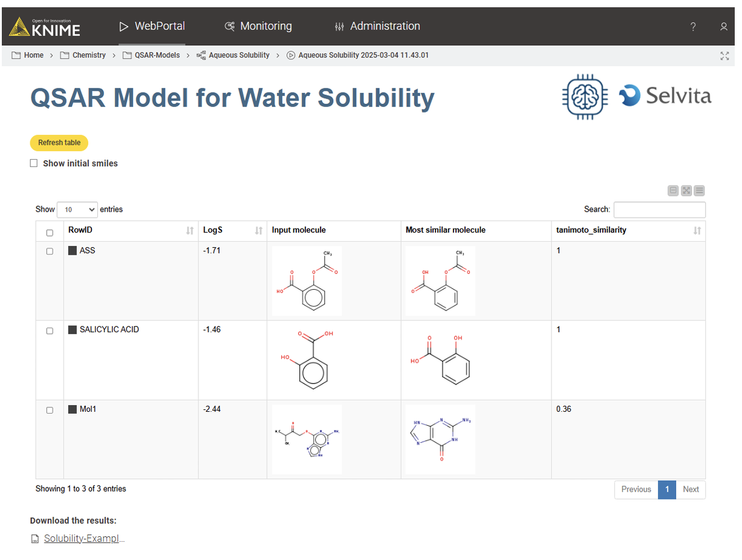The width and height of the screenshot is (742, 560).
Task: Click the minus-box icon above the table
Action: tap(673, 191)
